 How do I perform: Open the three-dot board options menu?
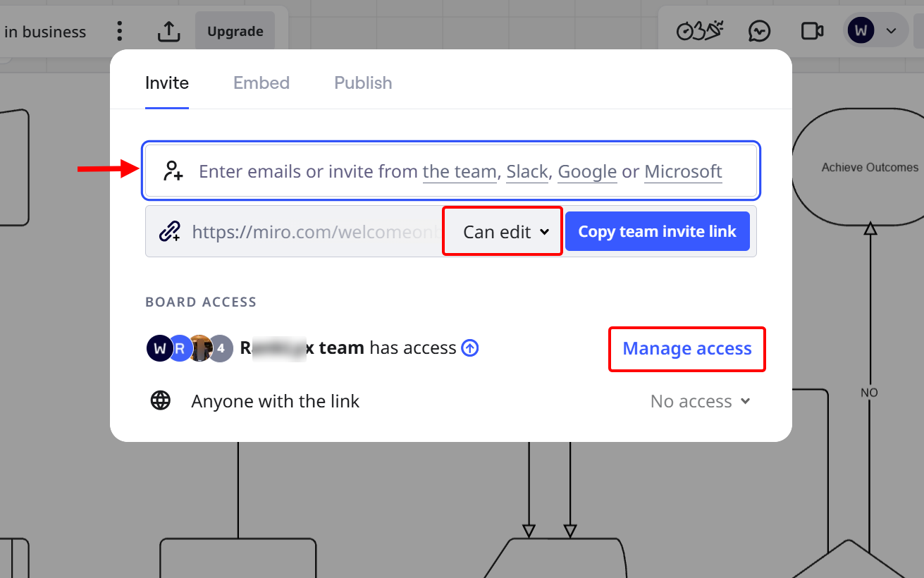coord(120,31)
